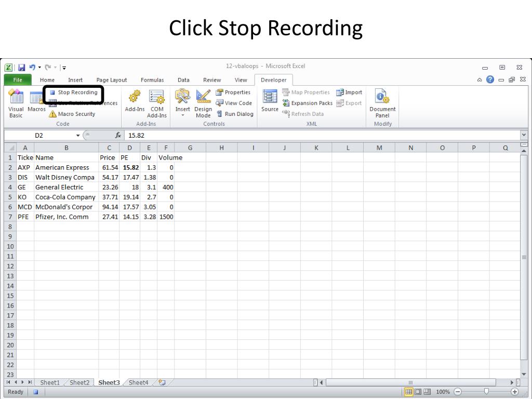Undo the last action
The image size is (532, 399).
point(32,67)
